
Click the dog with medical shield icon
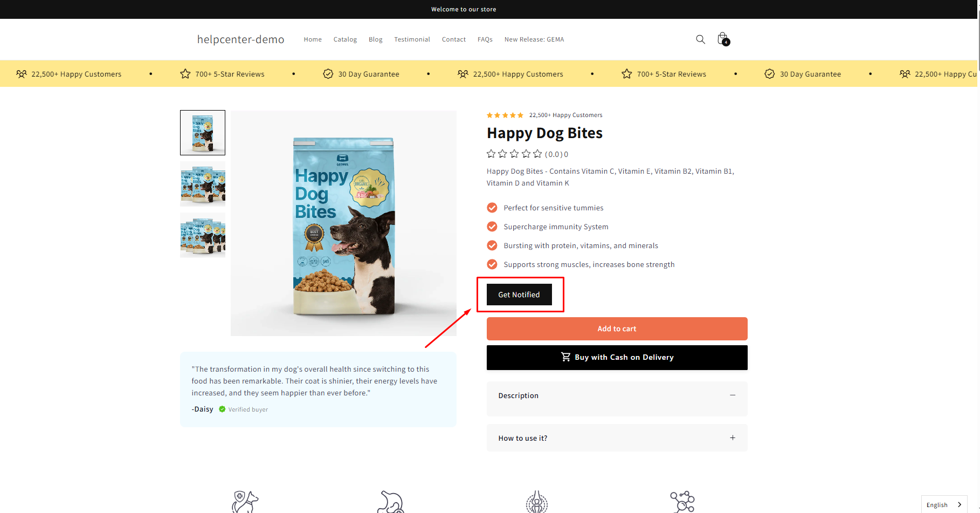[245, 502]
